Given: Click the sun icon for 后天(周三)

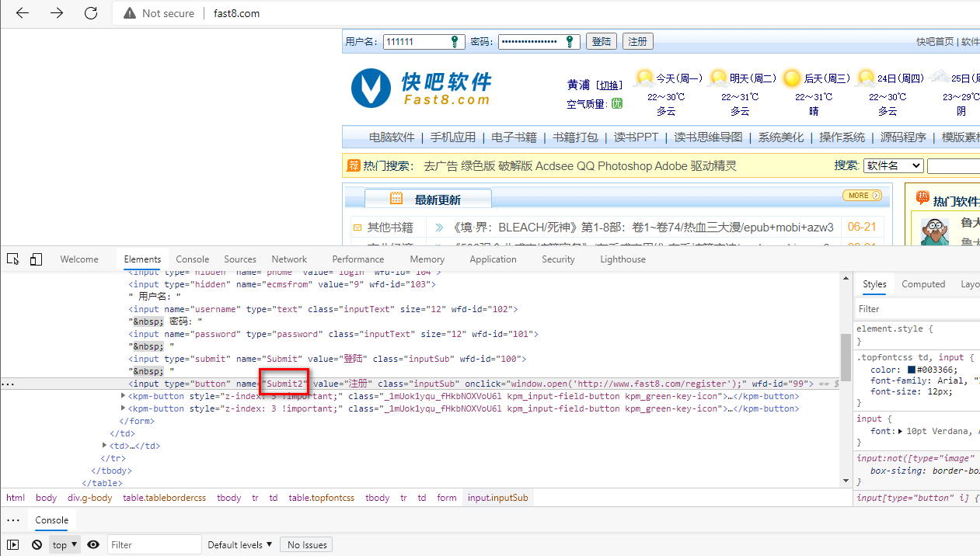Looking at the screenshot, I should pos(792,78).
